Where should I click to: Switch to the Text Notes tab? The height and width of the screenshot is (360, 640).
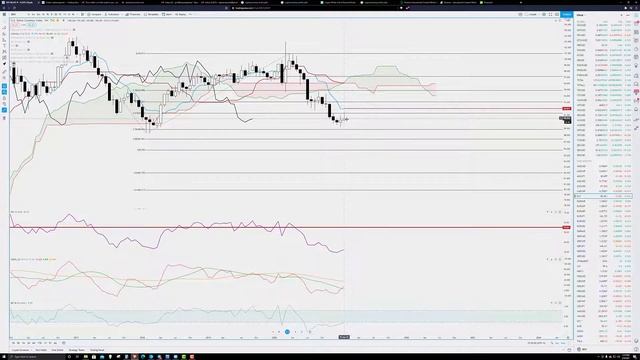click(x=41, y=350)
